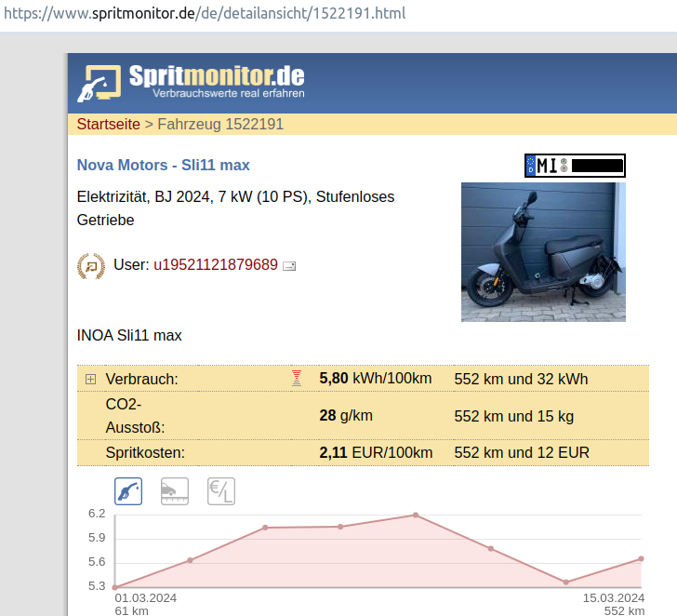Open user u19521121879689 profile
Image resolution: width=677 pixels, height=616 pixels.
[215, 265]
